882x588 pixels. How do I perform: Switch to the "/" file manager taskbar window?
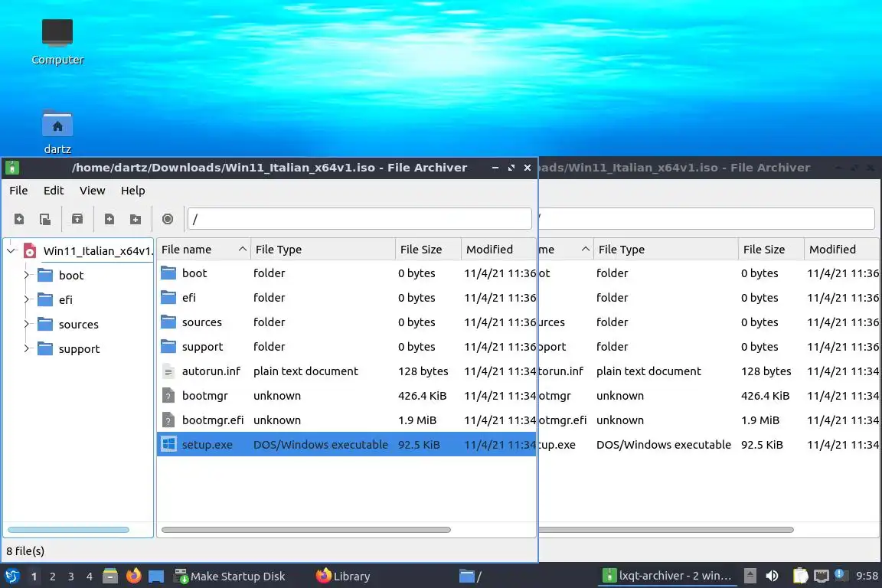point(470,577)
